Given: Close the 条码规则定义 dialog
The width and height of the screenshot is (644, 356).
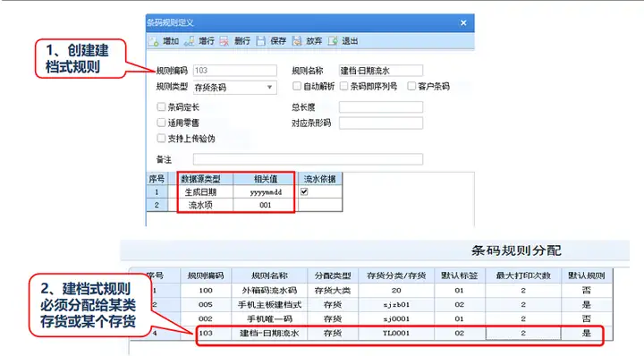Looking at the screenshot, I should [463, 23].
